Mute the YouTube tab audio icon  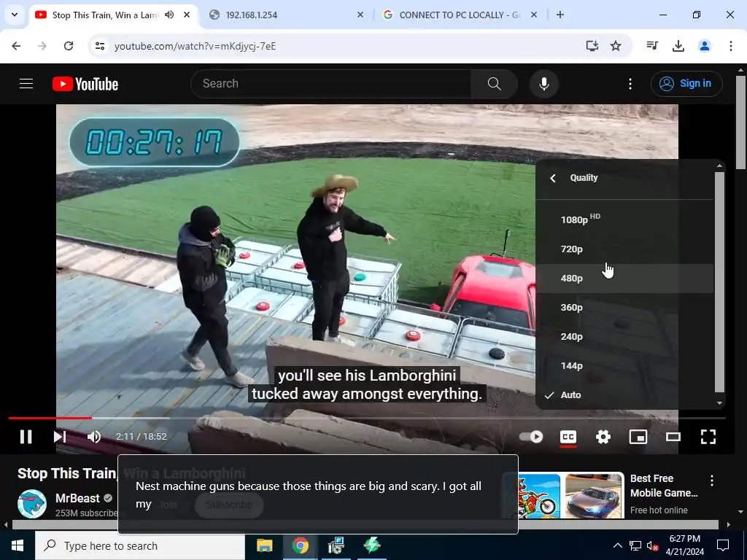click(169, 15)
